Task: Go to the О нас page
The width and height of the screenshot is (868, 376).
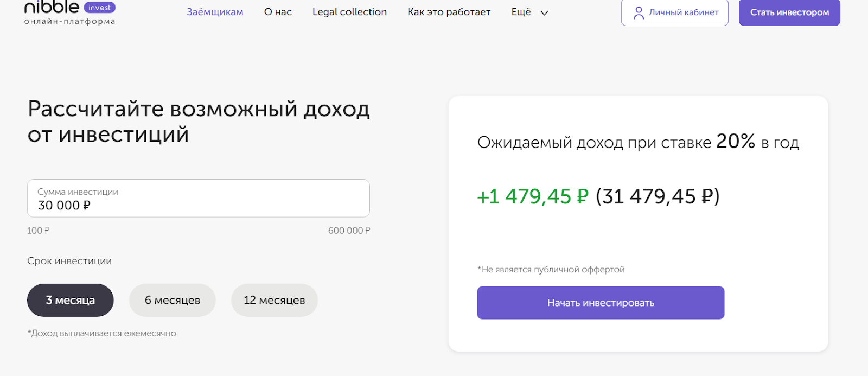Action: (278, 12)
